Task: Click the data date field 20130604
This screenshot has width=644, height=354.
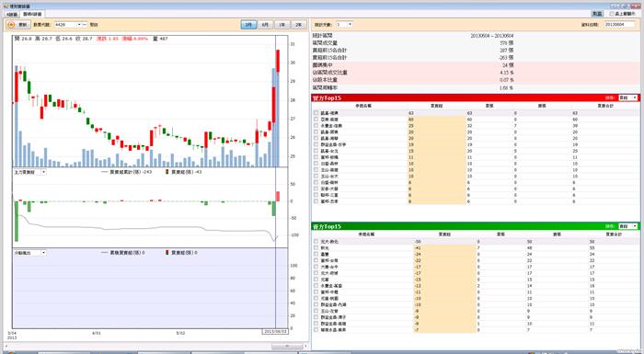Action: pyautogui.click(x=620, y=25)
